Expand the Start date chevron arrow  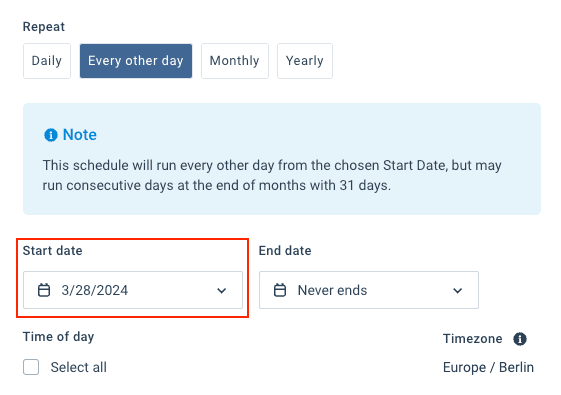[222, 291]
